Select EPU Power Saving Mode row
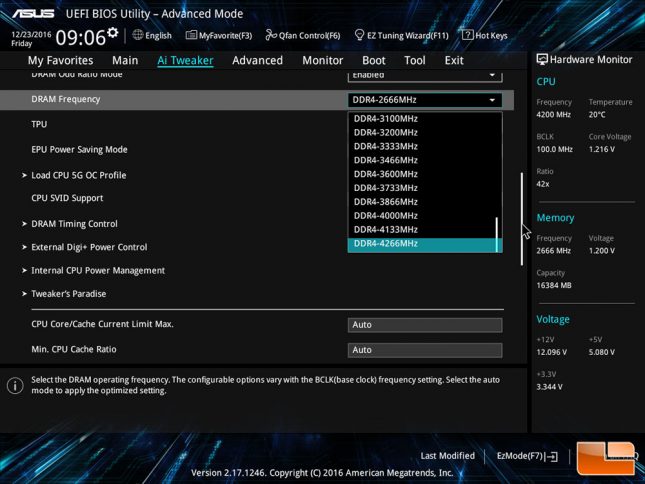This screenshot has width=645, height=484. pos(79,150)
